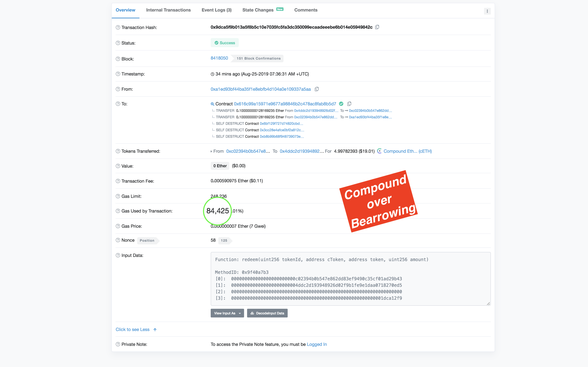Image resolution: width=588 pixels, height=367 pixels.
Task: Click the Logged In link
Action: click(x=317, y=344)
